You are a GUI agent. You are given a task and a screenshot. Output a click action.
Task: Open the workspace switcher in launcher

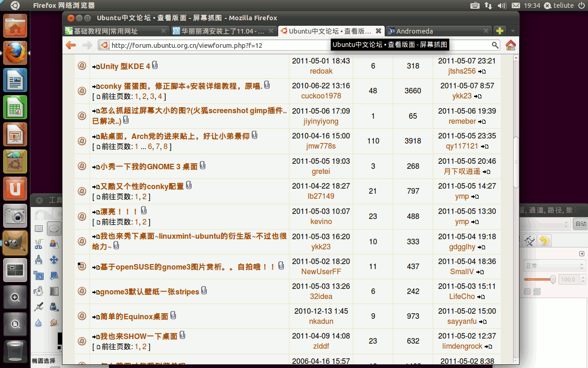[15, 270]
